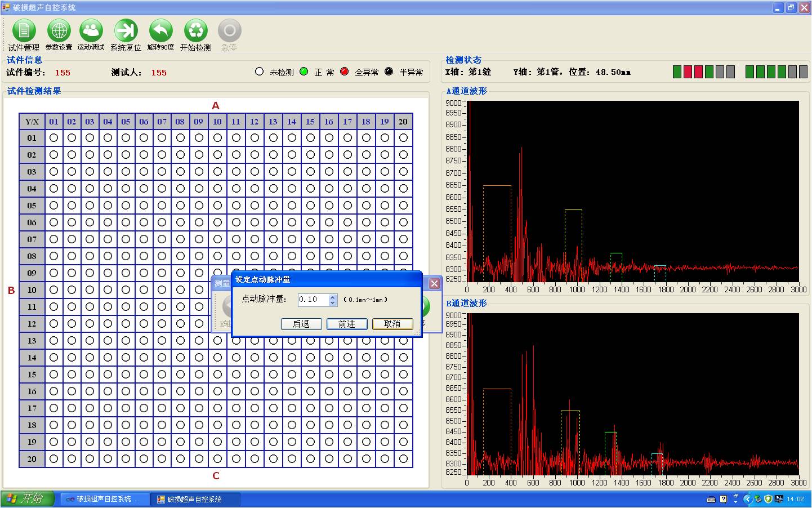
Task: Click the red 全异常 legend circle
Action: 345,72
